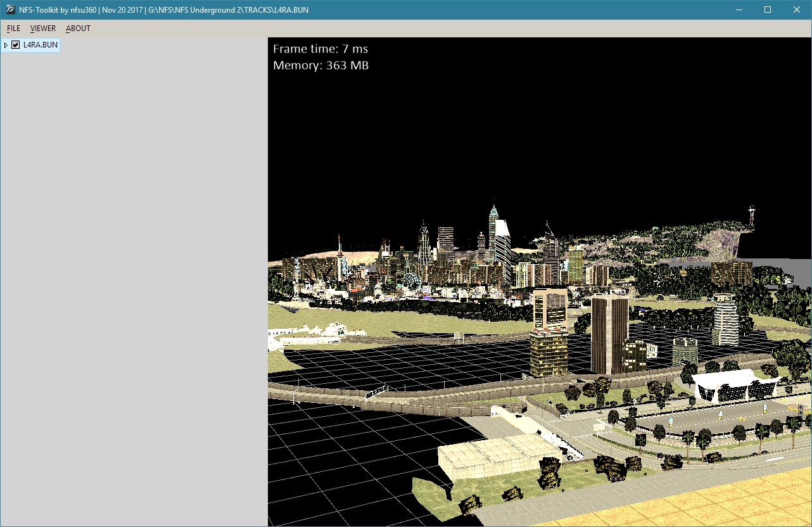Uncheck the L4RA.BUN checkbox
Image resolution: width=812 pixels, height=527 pixels.
(16, 45)
